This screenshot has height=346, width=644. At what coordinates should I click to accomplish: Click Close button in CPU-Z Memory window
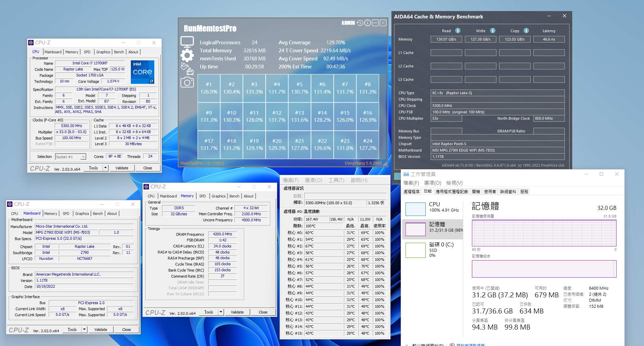(x=263, y=312)
